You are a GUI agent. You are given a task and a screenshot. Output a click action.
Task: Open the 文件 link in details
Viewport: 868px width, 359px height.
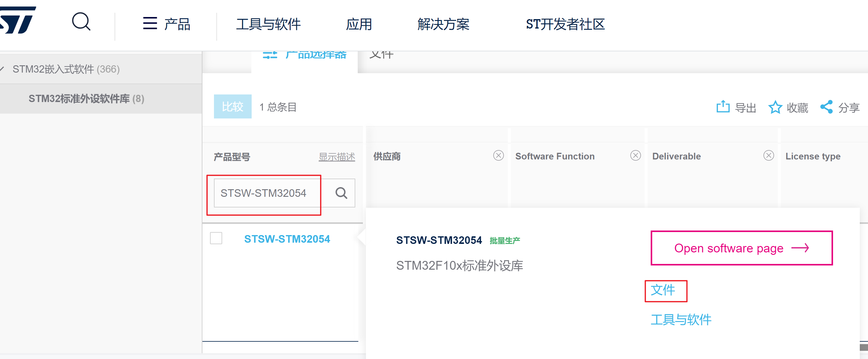(x=663, y=290)
